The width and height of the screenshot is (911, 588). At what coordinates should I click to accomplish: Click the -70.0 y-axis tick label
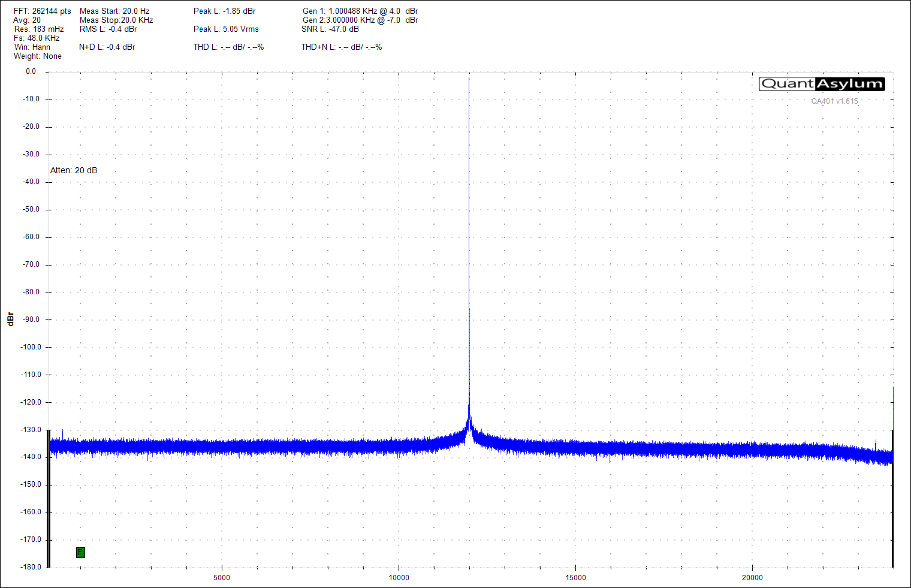(31, 264)
